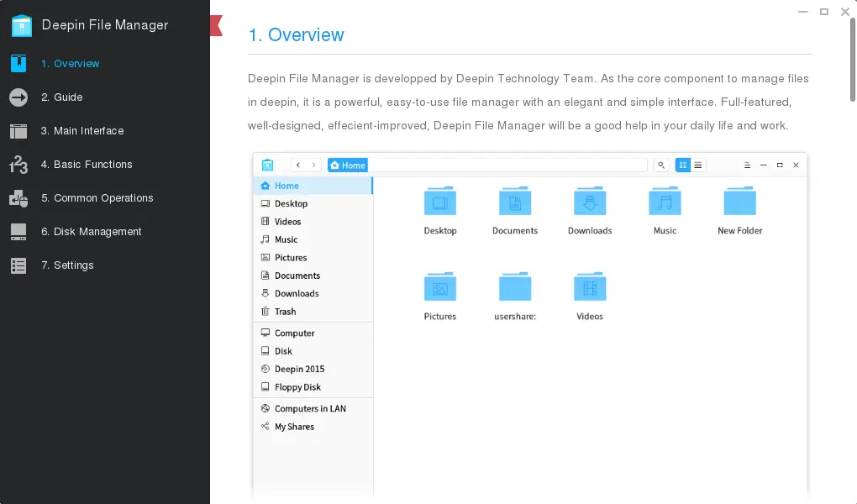The height and width of the screenshot is (504, 857).
Task: Select Disk in the sidebar list
Action: (x=313, y=351)
